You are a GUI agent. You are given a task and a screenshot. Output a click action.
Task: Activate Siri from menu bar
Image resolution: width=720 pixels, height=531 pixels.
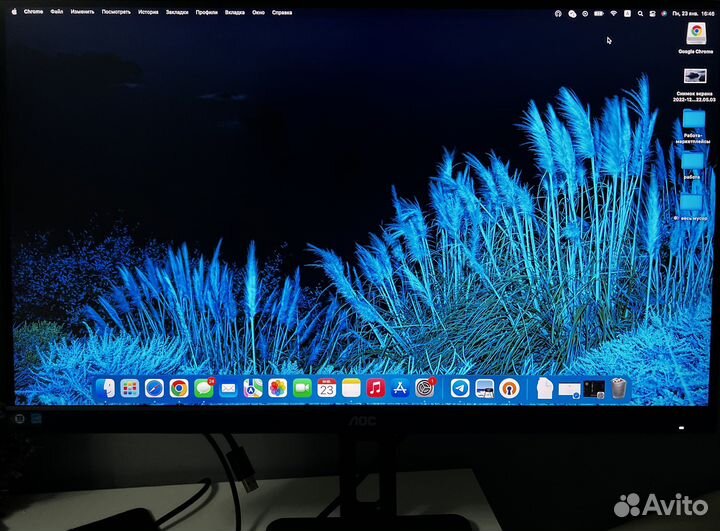[664, 14]
